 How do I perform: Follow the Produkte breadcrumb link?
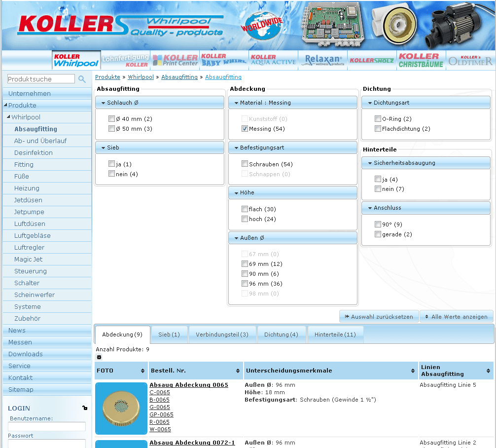pos(107,77)
